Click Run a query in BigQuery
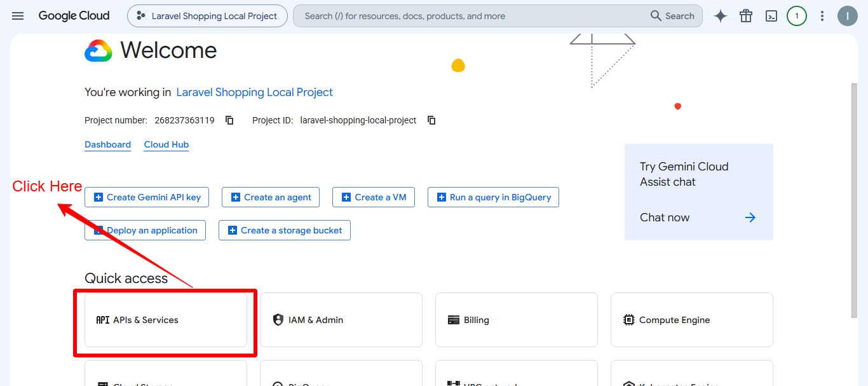 (494, 197)
